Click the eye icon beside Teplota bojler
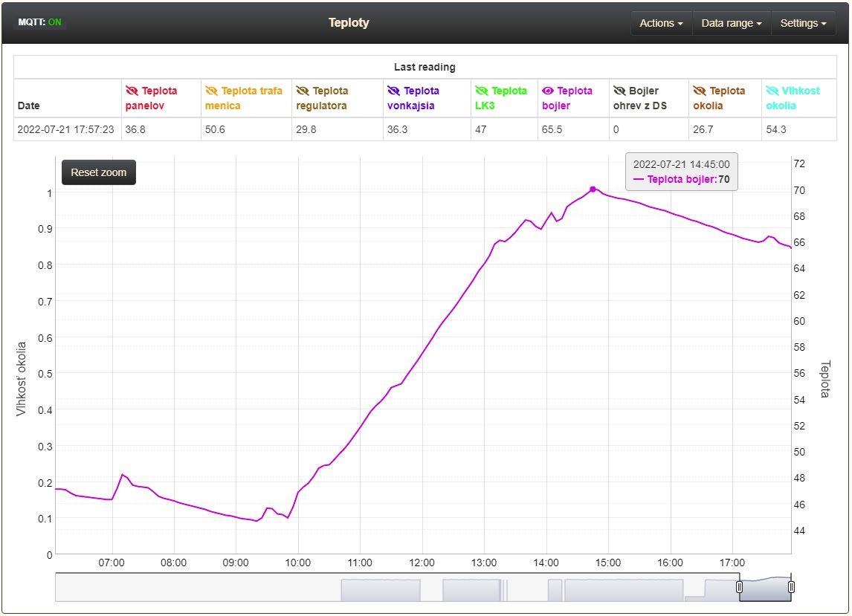Image resolution: width=852 pixels, height=616 pixels. (548, 91)
